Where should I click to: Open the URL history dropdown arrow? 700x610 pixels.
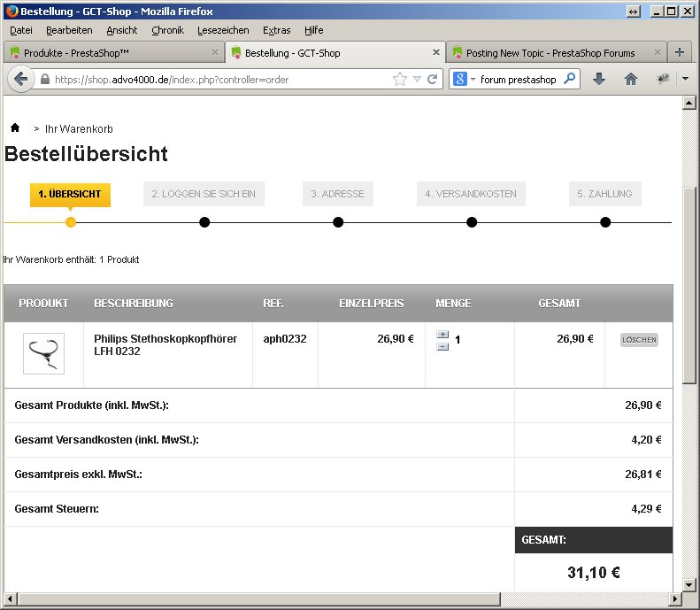417,80
